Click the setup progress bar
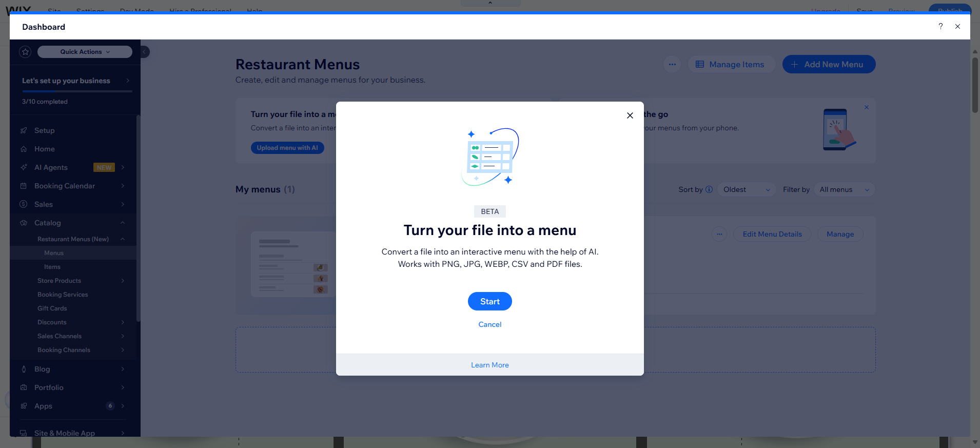Image resolution: width=980 pixels, height=448 pixels. tap(77, 91)
